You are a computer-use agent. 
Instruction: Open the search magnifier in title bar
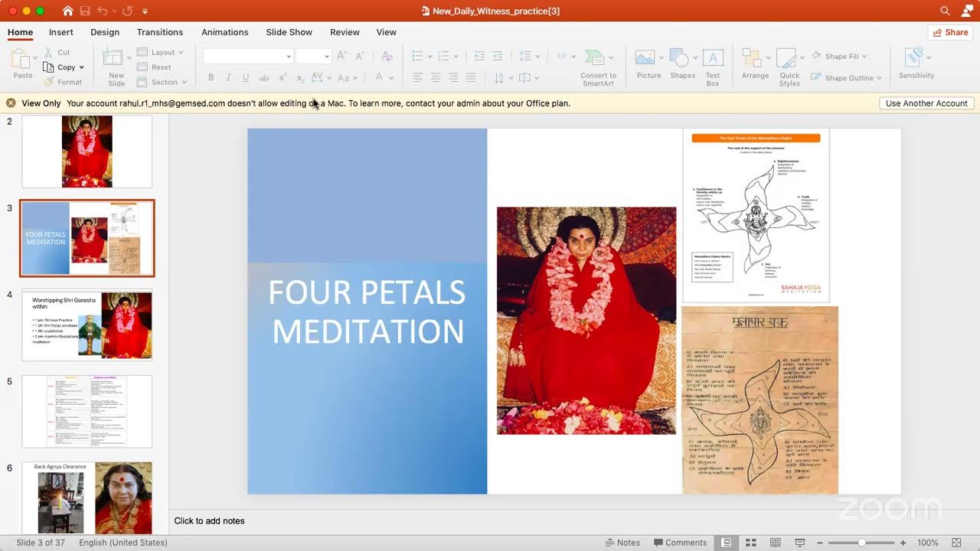(946, 11)
